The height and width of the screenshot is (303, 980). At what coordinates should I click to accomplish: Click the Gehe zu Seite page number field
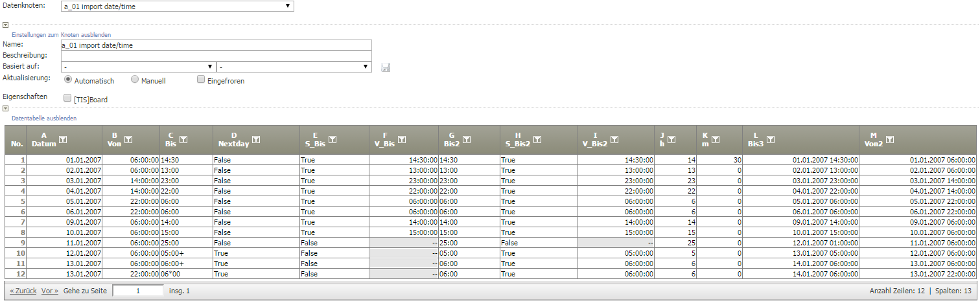[138, 291]
